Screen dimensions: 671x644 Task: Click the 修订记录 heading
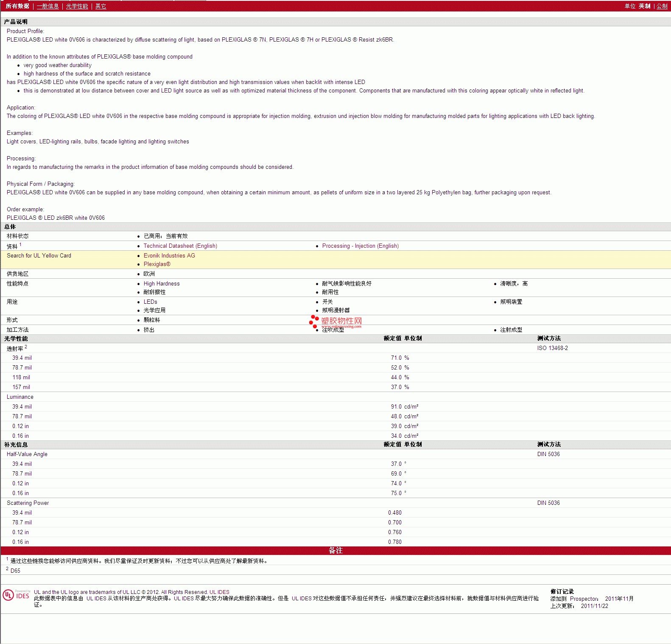(562, 591)
